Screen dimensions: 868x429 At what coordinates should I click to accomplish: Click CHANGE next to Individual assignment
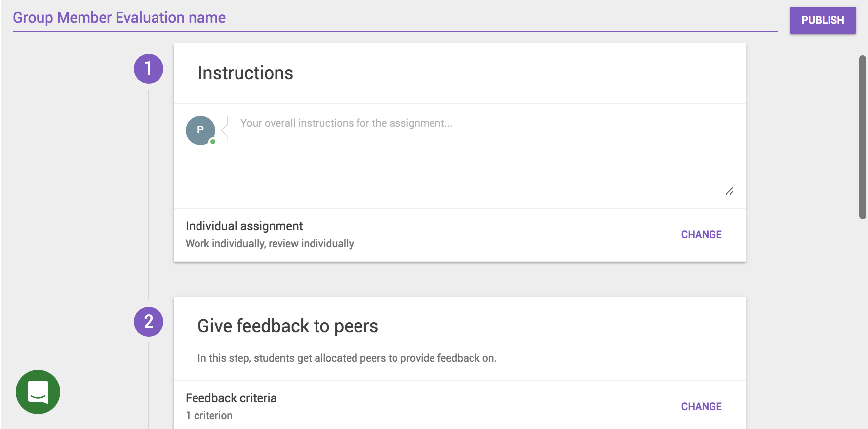[x=701, y=235]
